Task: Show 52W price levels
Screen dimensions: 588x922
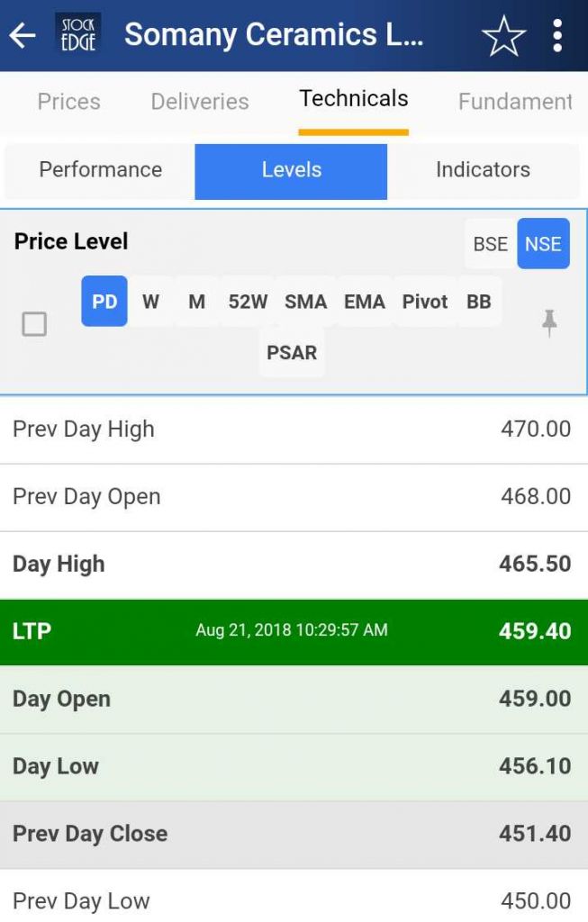Action: coord(246,302)
